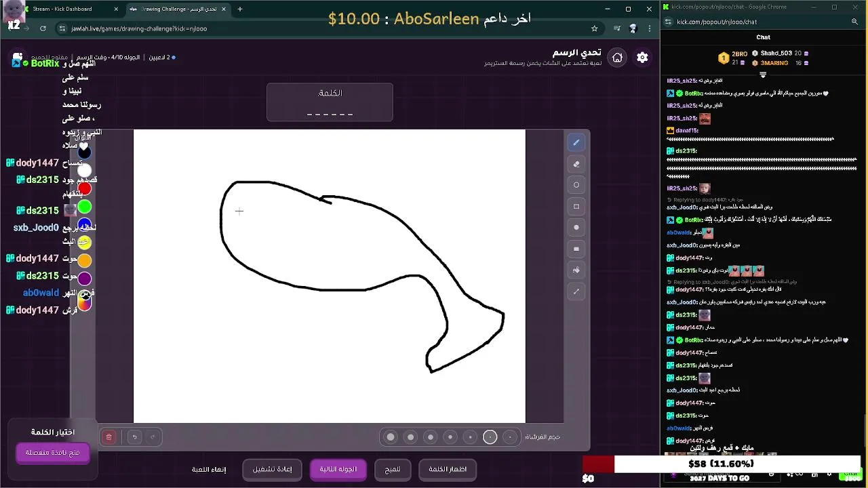Click the reveal word button
The image size is (868, 488).
coord(448,469)
